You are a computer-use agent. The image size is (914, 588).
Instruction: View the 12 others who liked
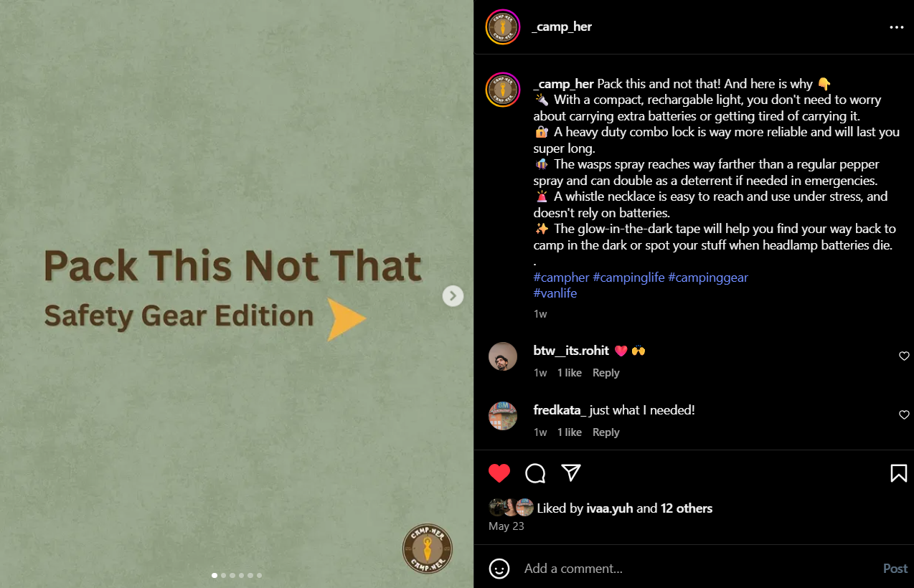coord(687,508)
